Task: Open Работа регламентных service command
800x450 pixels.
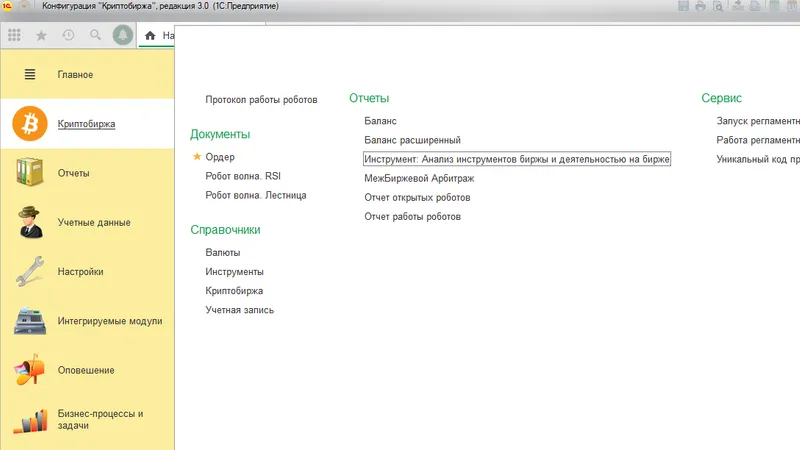Action: (758, 140)
